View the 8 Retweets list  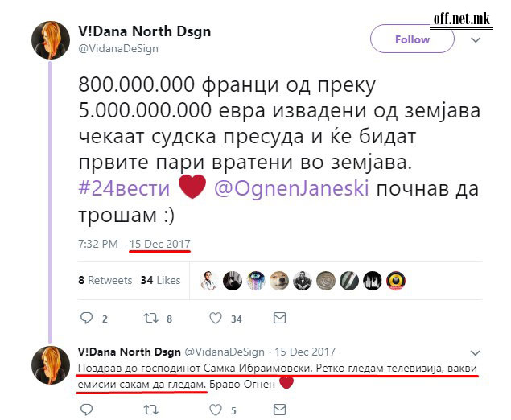105,280
